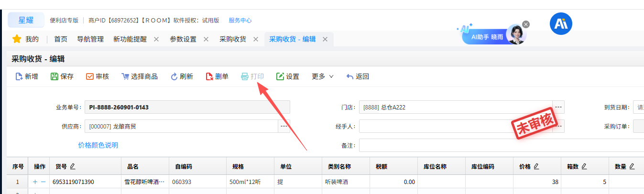Screen dimensions: 644x194
Task: Close the 采购收货 - 编辑 tab
Action: (325, 39)
